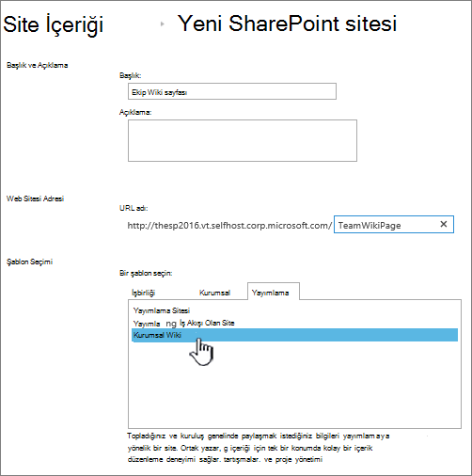The width and height of the screenshot is (472, 476).
Task: Focus the Başlık text field
Action: (x=232, y=91)
